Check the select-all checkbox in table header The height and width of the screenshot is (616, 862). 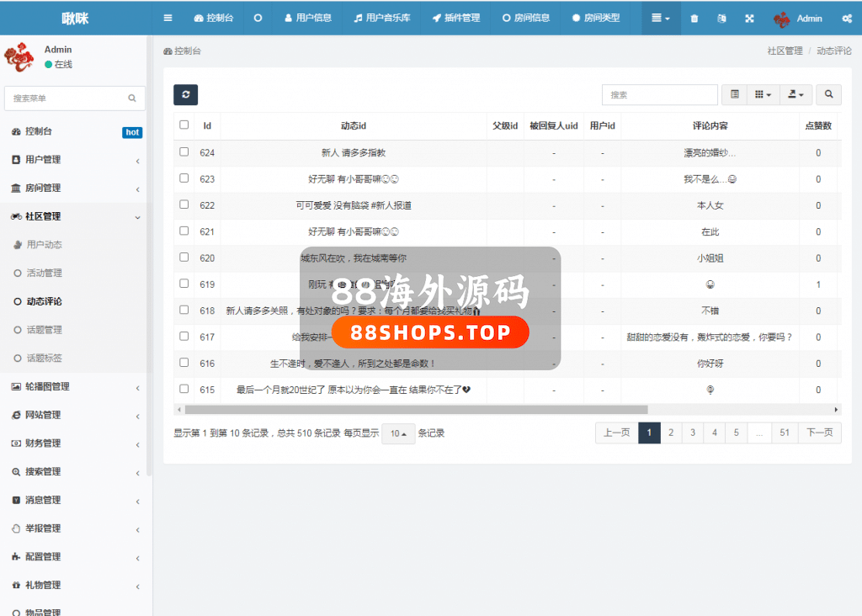184,125
